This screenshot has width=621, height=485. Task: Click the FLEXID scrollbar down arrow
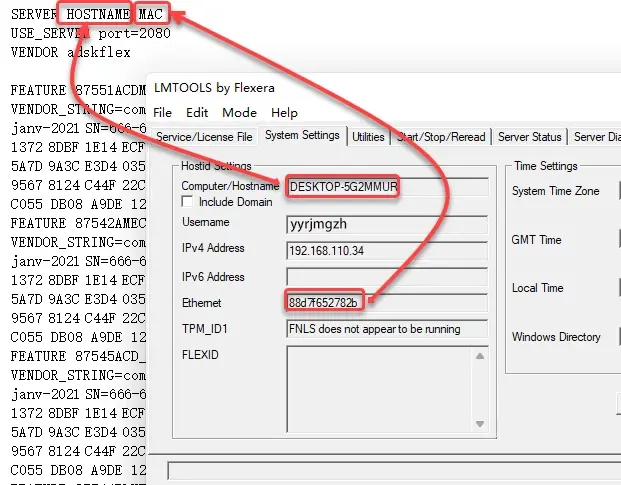[480, 424]
